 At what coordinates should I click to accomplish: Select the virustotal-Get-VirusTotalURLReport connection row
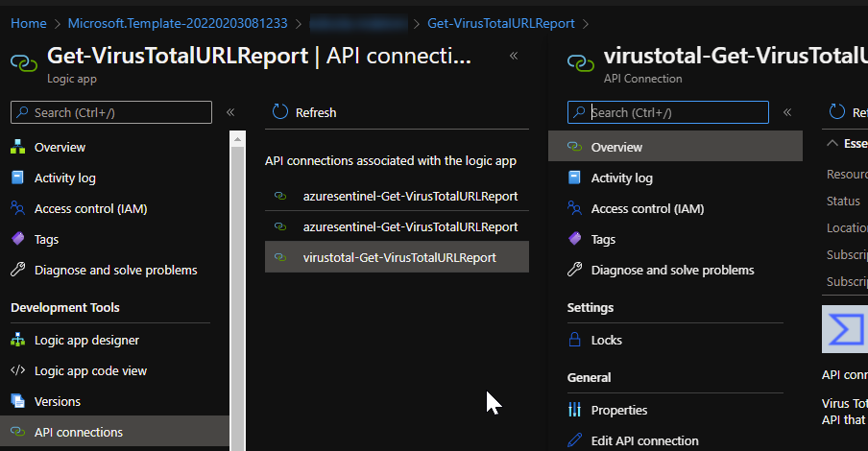pos(397,257)
